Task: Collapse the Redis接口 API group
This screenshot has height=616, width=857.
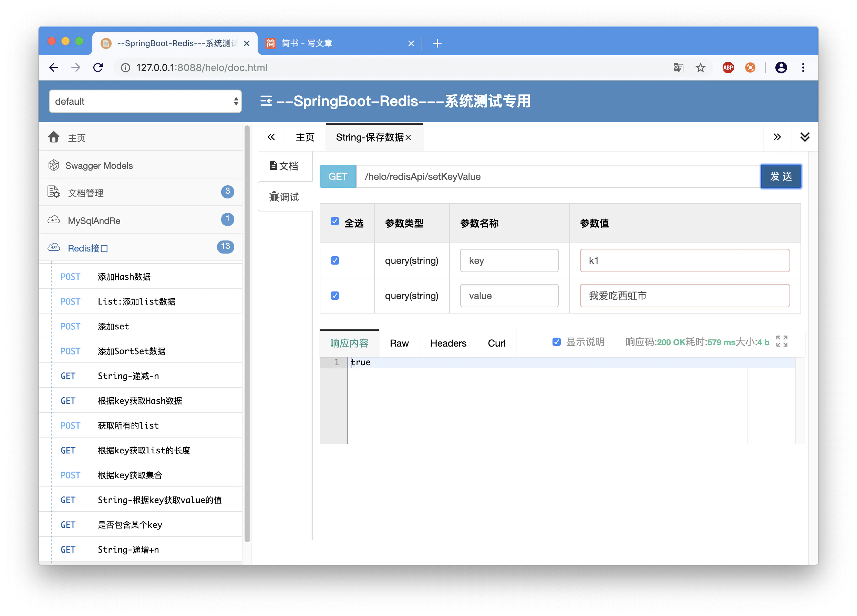Action: pyautogui.click(x=88, y=248)
